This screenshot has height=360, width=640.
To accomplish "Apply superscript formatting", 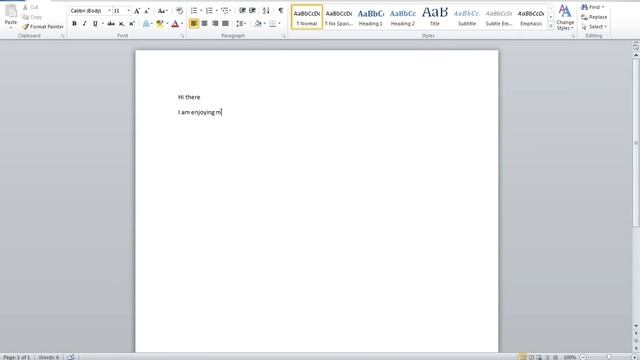I will tap(131, 24).
